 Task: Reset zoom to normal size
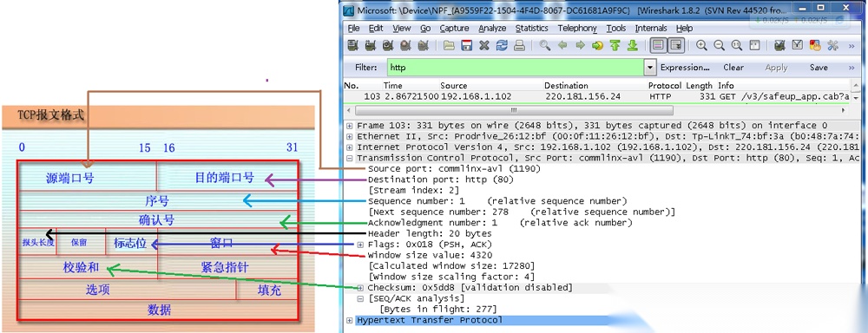pos(736,45)
